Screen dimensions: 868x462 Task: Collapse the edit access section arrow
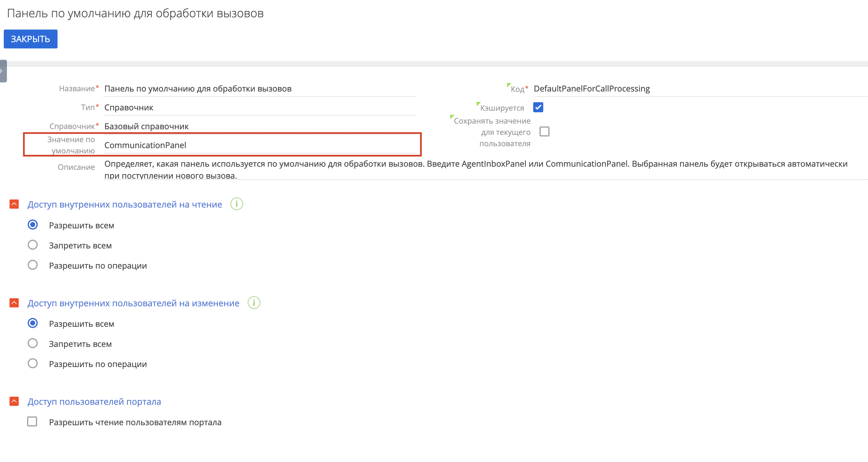[14, 303]
